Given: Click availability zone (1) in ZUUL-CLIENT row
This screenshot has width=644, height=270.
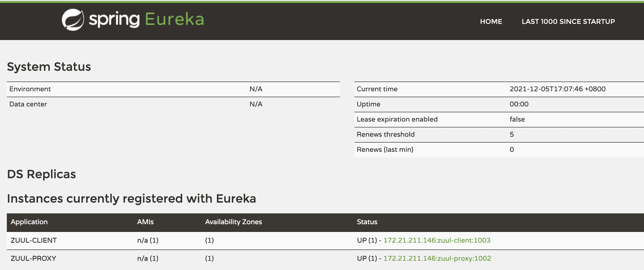Looking at the screenshot, I should tap(209, 240).
